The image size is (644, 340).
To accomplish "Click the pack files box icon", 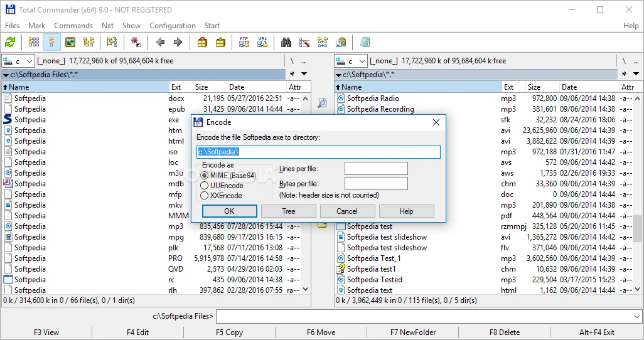I will tap(202, 42).
